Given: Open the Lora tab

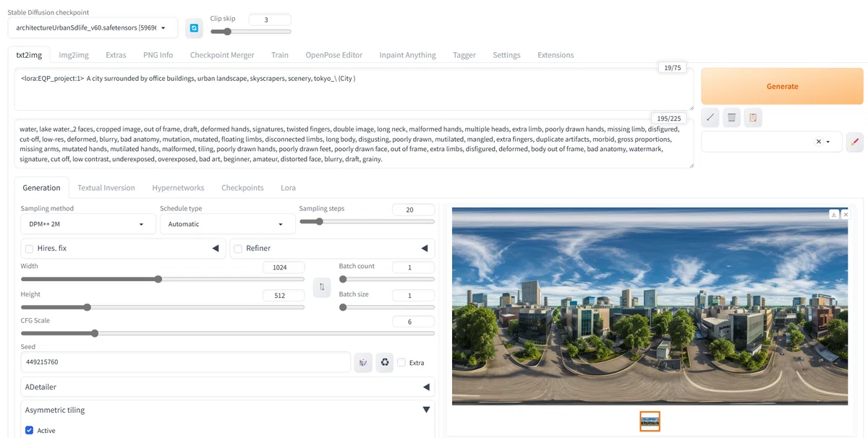Looking at the screenshot, I should pyautogui.click(x=288, y=187).
